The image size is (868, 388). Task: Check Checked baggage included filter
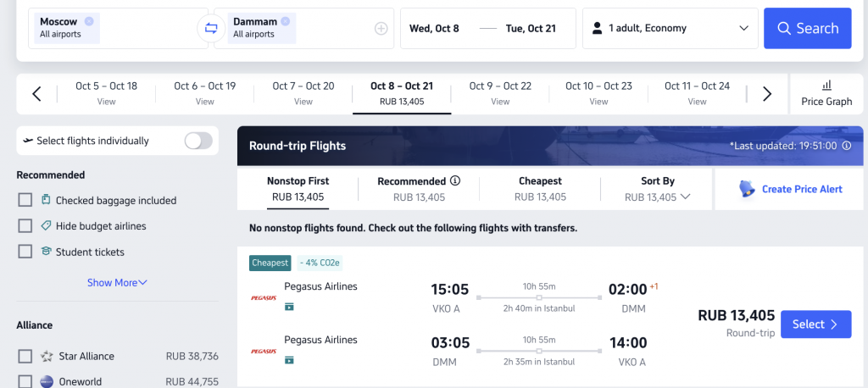[x=25, y=200]
